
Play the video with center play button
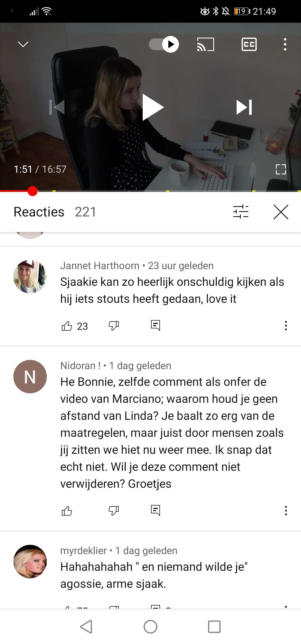[x=153, y=107]
